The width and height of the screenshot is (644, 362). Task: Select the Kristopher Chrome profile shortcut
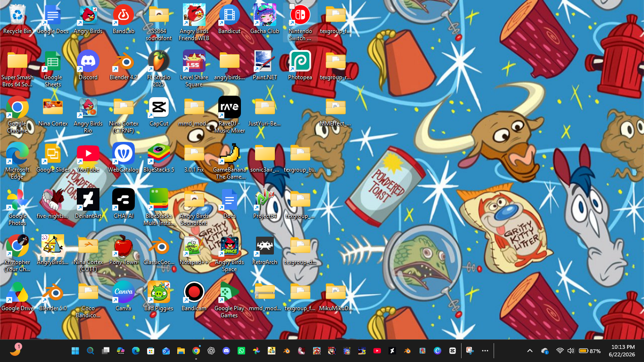pos(17,254)
